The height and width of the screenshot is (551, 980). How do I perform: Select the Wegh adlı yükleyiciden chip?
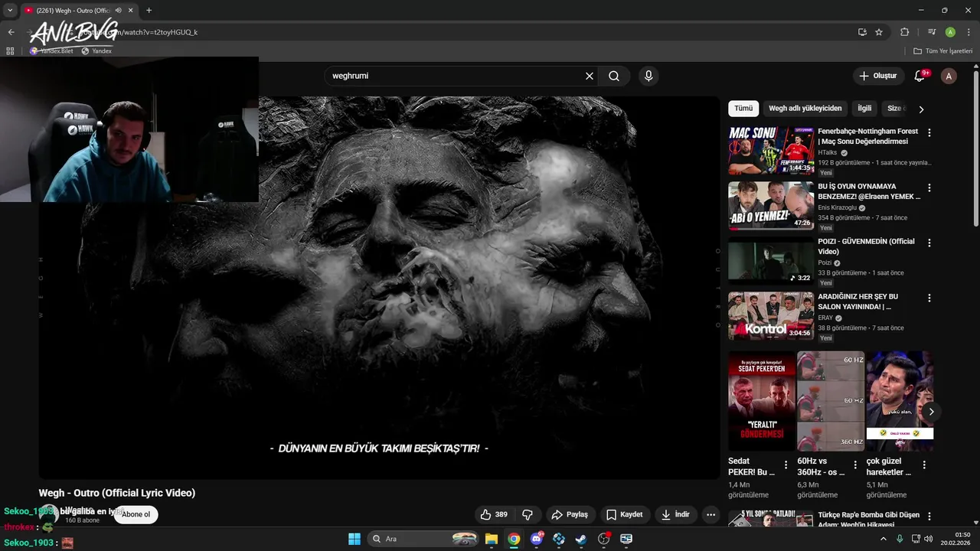click(805, 109)
